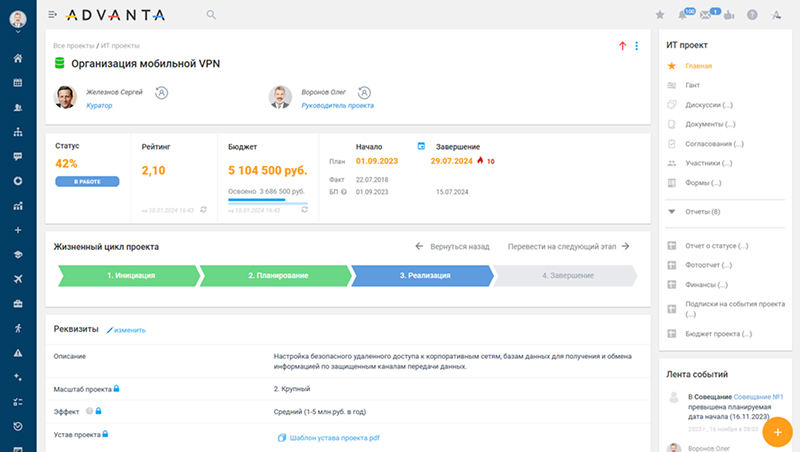Viewport: 800px width, 452px height.
Task: Open the mail envelope messages icon
Action: 706,15
